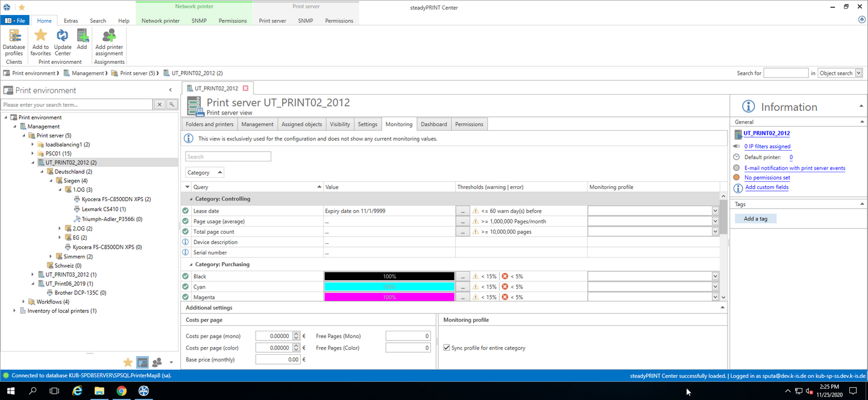Click the Add custom fields link
Viewport: 868px width, 400px height.
click(766, 187)
